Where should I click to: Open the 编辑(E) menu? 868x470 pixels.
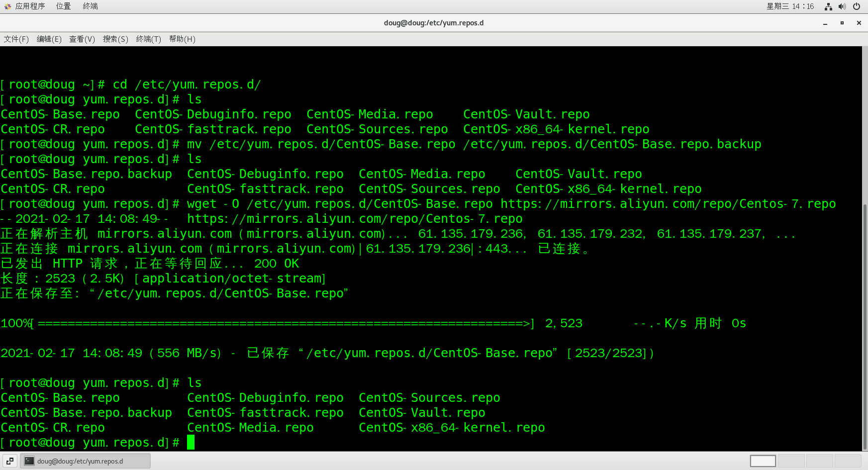(49, 39)
